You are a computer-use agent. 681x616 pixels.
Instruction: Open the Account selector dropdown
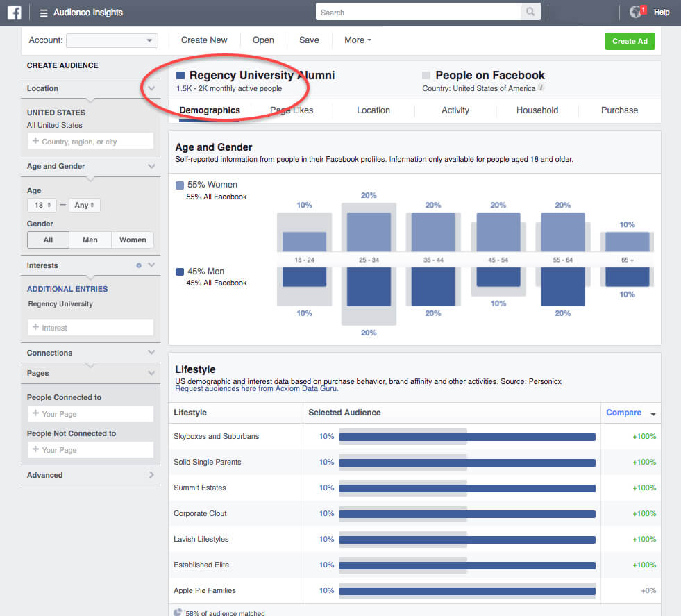[112, 40]
